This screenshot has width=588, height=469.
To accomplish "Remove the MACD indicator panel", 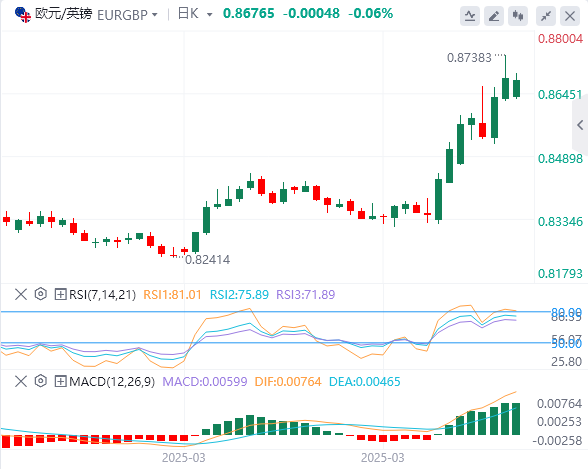I will 21,382.
